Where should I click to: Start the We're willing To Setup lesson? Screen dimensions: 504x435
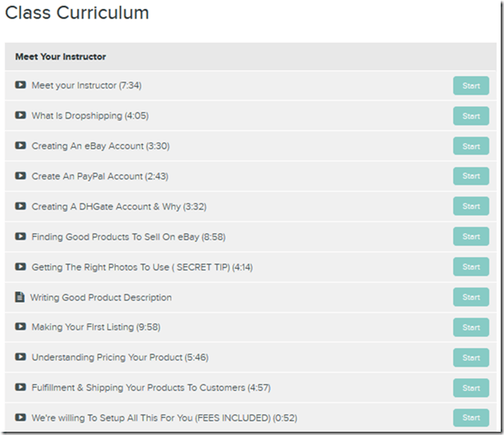(x=470, y=418)
